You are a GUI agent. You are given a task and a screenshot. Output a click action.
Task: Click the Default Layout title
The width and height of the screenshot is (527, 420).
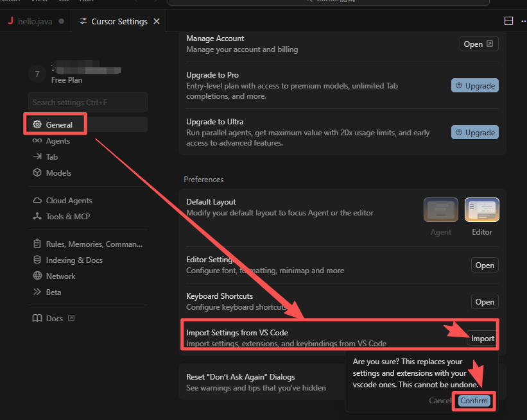(211, 202)
